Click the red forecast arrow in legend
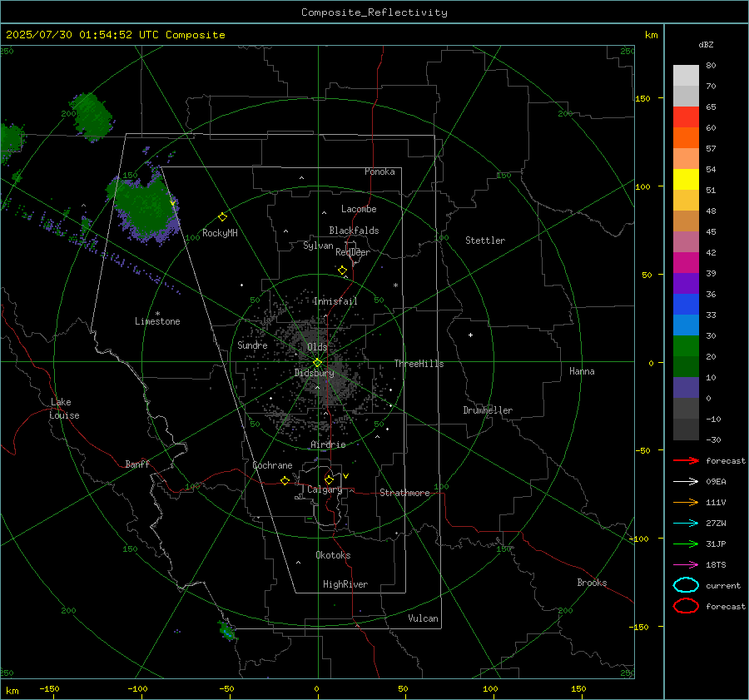 tap(686, 460)
